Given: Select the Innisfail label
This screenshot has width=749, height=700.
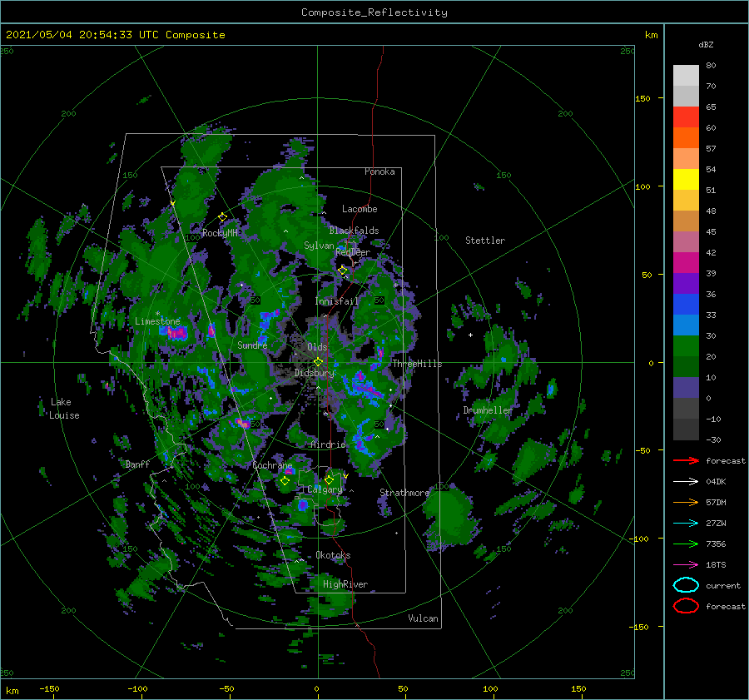Looking at the screenshot, I should pyautogui.click(x=336, y=301).
